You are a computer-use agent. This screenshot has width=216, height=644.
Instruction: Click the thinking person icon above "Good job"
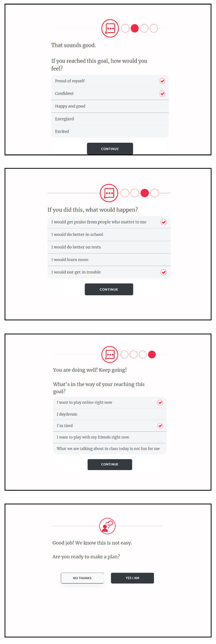coord(107,526)
